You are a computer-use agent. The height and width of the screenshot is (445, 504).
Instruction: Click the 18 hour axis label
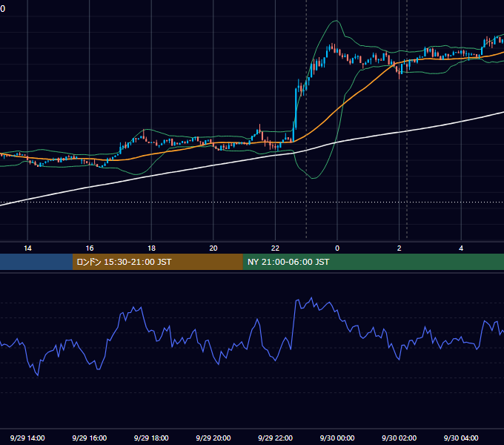tap(151, 248)
